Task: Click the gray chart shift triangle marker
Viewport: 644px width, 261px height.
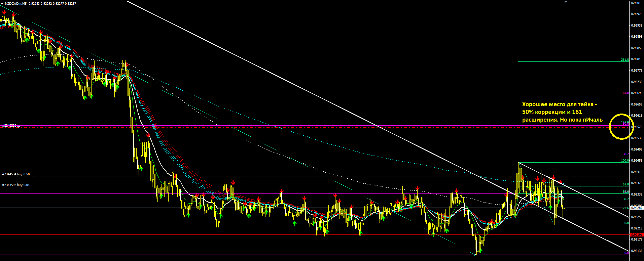Action: (566, 2)
